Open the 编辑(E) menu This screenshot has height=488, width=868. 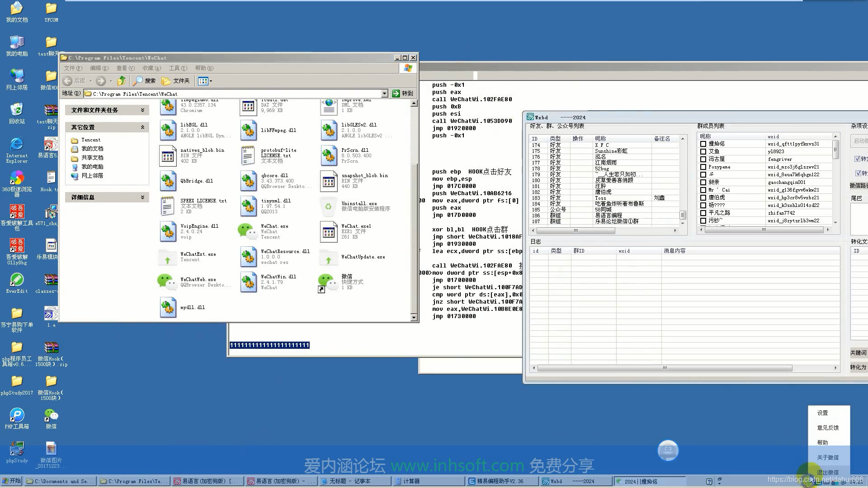click(x=99, y=68)
